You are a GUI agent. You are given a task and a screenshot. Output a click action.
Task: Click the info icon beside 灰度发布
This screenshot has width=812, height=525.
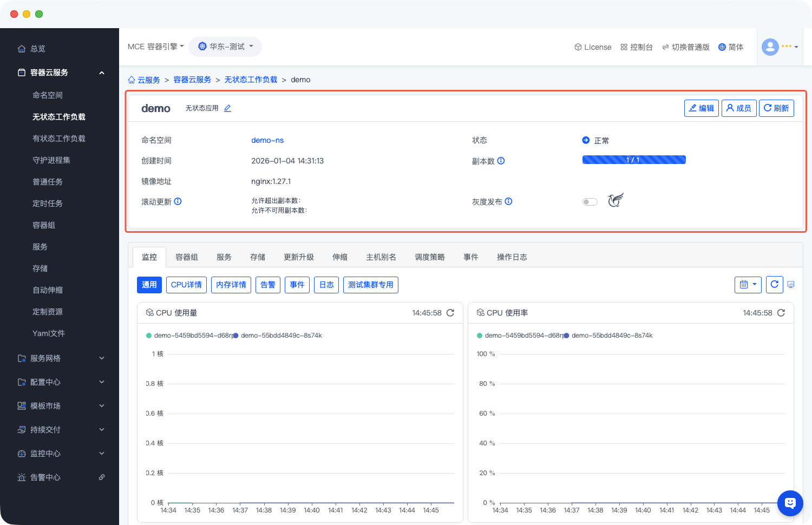(508, 201)
